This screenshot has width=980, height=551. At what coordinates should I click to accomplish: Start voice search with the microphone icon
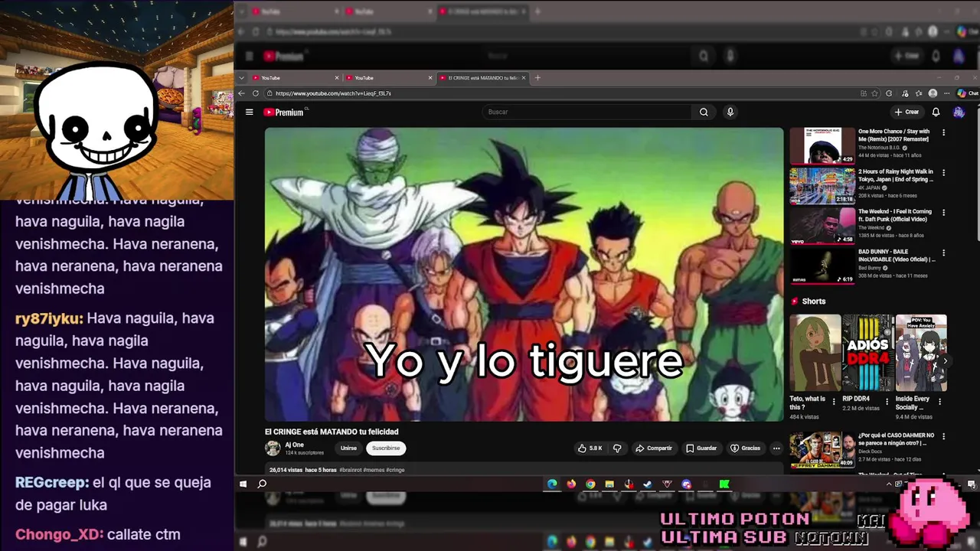[730, 112]
